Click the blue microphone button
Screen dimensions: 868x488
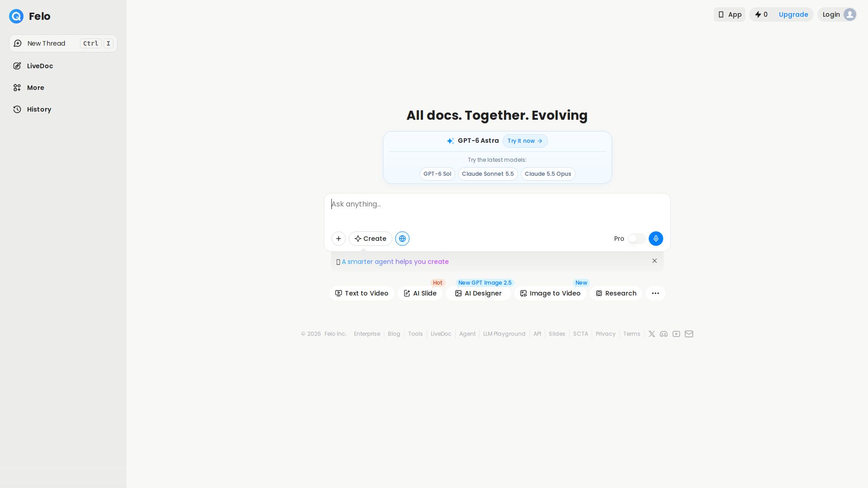(x=656, y=239)
